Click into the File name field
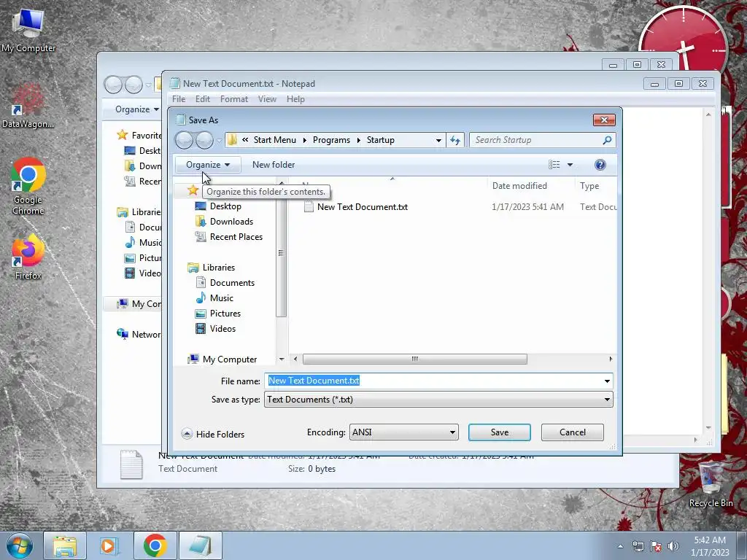This screenshot has height=560, width=747. (438, 381)
